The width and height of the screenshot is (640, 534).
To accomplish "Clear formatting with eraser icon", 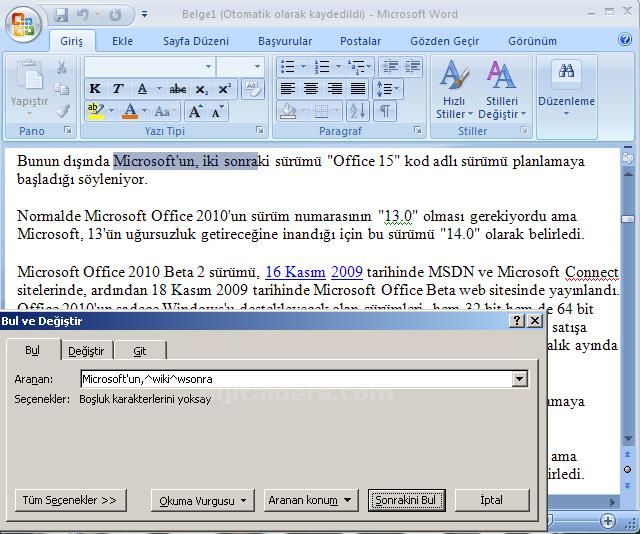I will coord(253,89).
